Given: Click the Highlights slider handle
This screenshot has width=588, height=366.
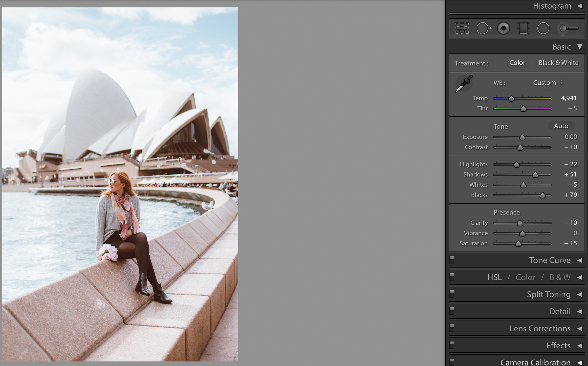Looking at the screenshot, I should pos(517,165).
